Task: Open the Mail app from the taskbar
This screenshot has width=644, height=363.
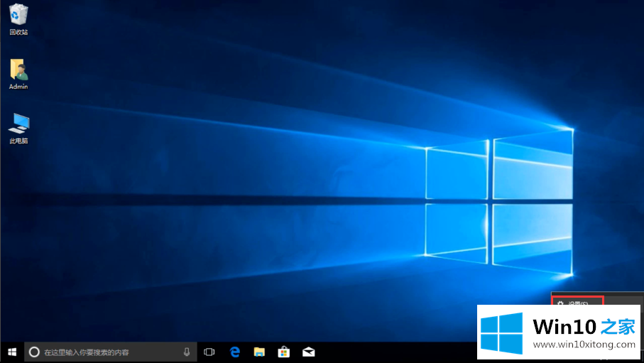Action: 308,352
